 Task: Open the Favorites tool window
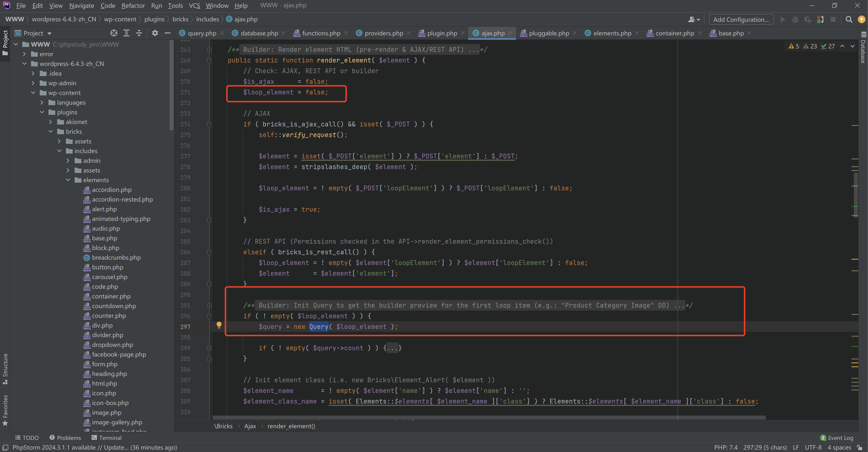(5, 410)
